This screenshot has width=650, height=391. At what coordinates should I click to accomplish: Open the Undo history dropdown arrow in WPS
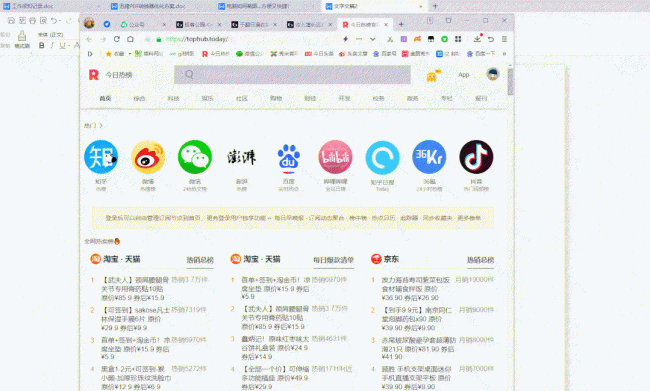(60, 20)
